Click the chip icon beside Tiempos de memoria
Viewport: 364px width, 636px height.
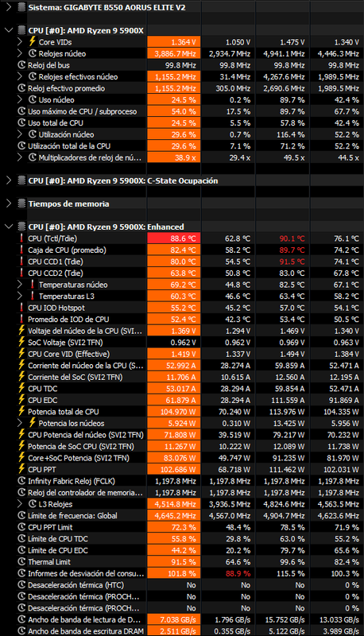click(x=21, y=204)
